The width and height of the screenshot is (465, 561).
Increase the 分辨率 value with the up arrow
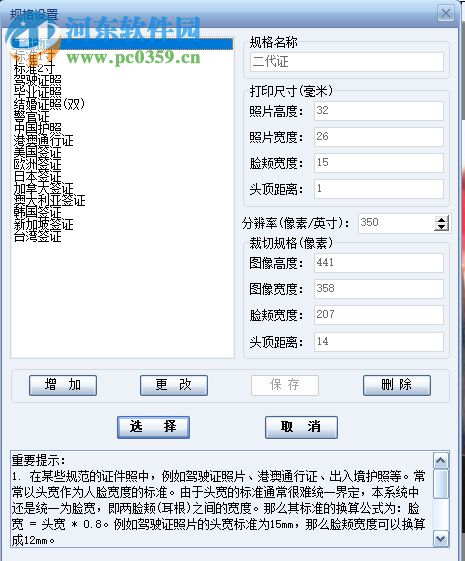point(442,220)
